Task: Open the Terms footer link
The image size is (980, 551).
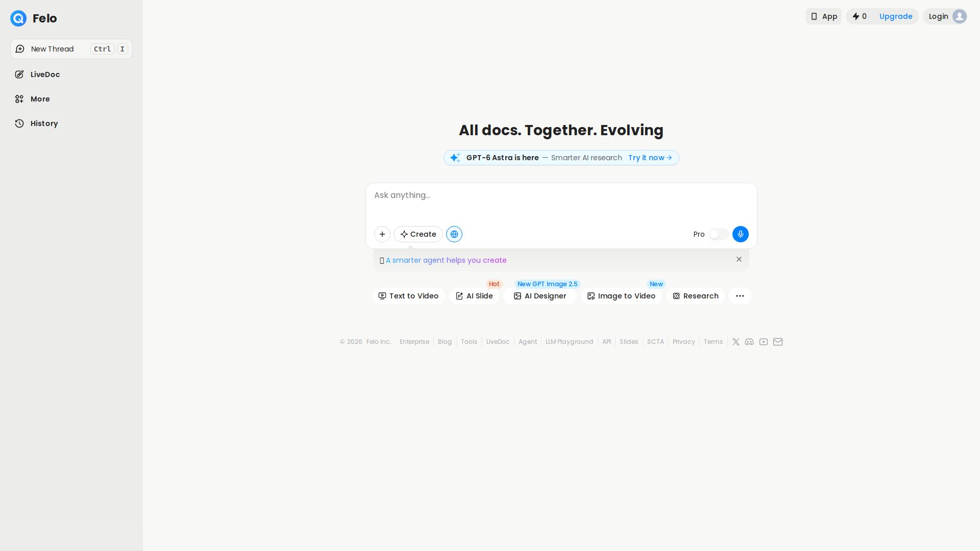Action: pos(713,342)
